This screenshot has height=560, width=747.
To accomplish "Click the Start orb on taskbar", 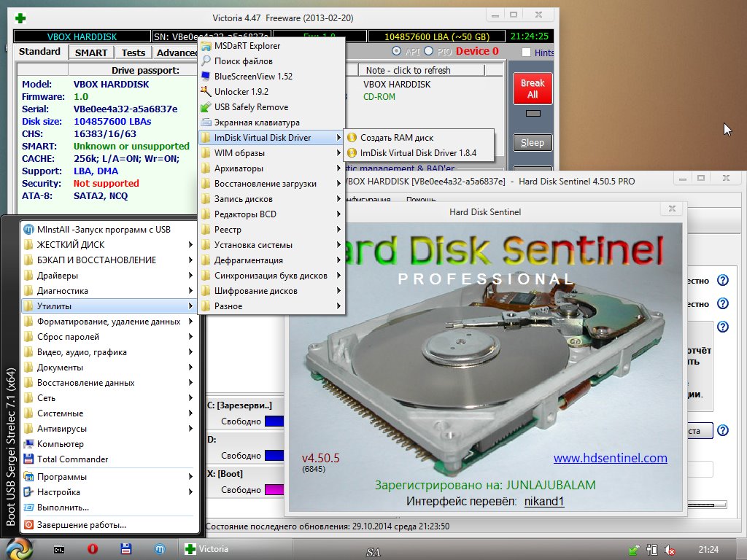I will tap(18, 549).
